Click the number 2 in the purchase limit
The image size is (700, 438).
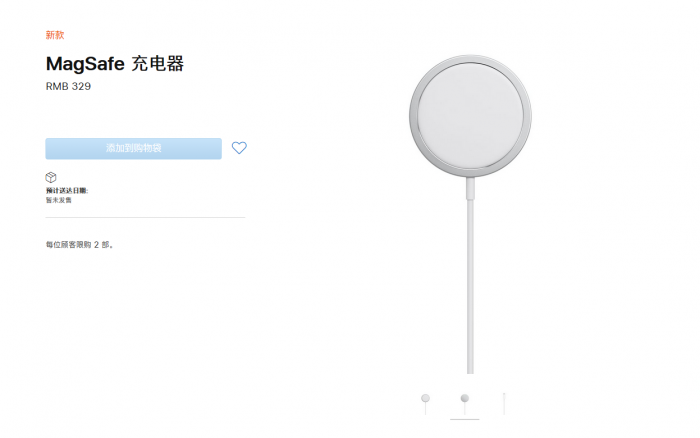97,244
